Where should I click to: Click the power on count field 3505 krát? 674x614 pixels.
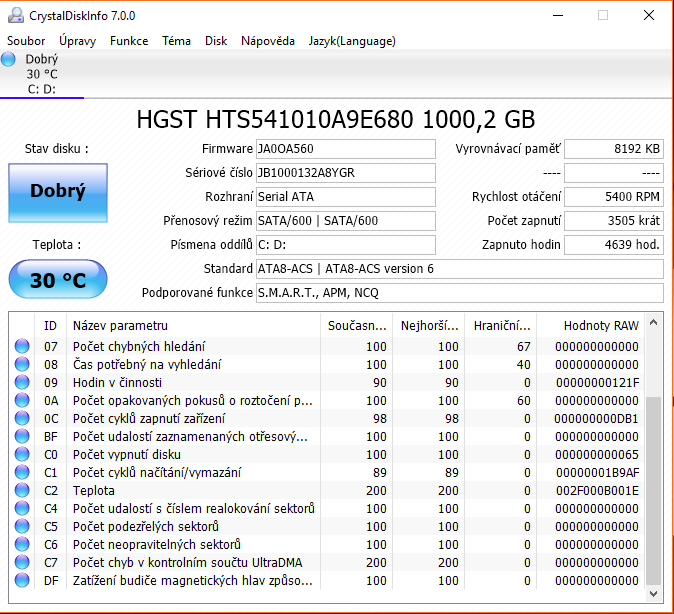[x=614, y=221]
